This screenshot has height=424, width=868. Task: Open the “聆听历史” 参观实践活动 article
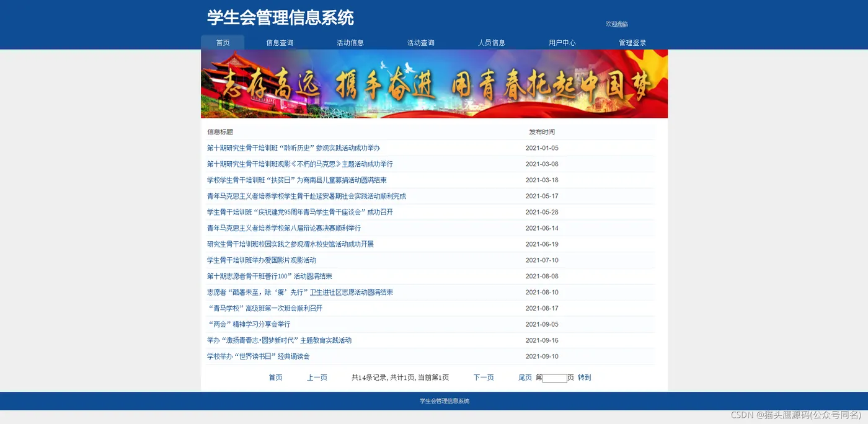(x=293, y=148)
